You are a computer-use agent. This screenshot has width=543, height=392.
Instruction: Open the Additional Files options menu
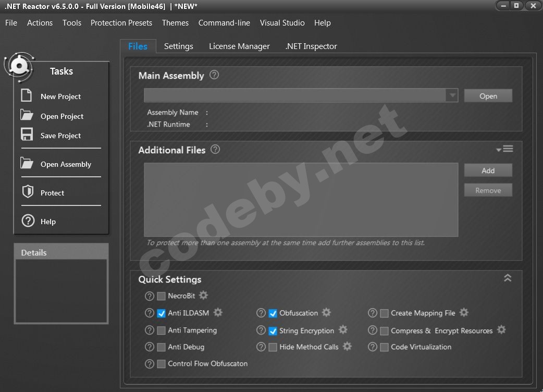coord(504,149)
